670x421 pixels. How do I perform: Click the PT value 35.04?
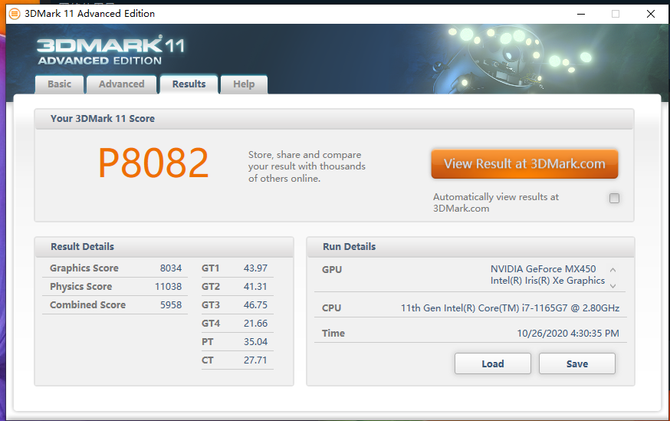pos(256,342)
